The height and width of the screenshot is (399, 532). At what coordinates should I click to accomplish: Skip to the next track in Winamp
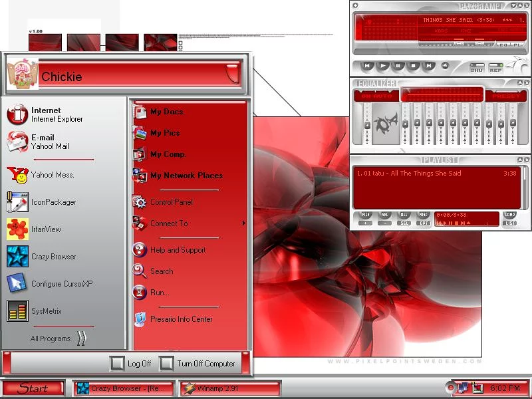pos(429,66)
